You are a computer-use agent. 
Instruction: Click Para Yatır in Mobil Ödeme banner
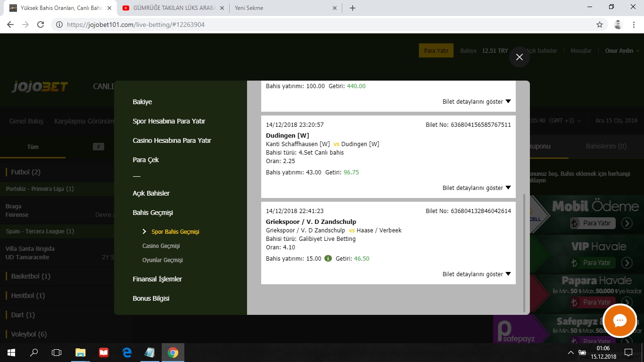[593, 223]
